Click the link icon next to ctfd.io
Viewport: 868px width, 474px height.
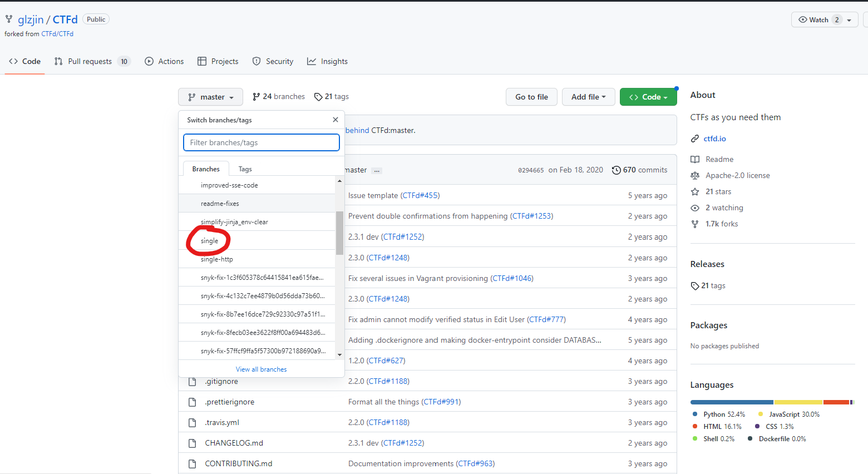click(x=695, y=139)
